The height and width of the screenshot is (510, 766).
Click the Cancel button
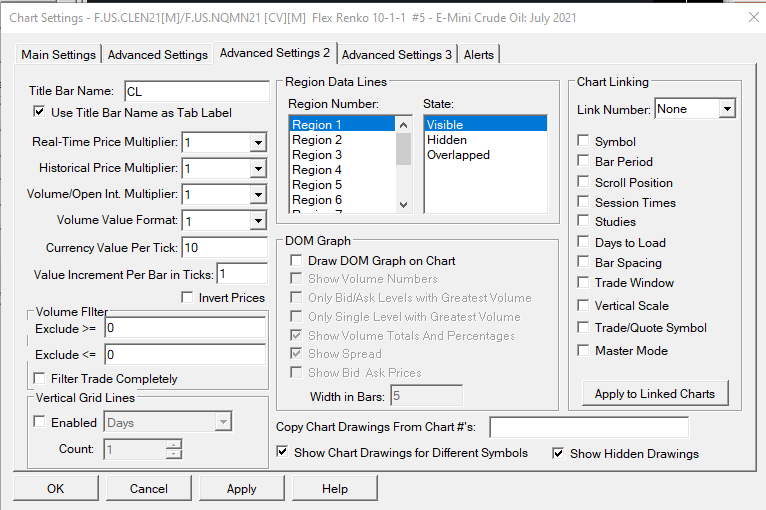pos(149,489)
